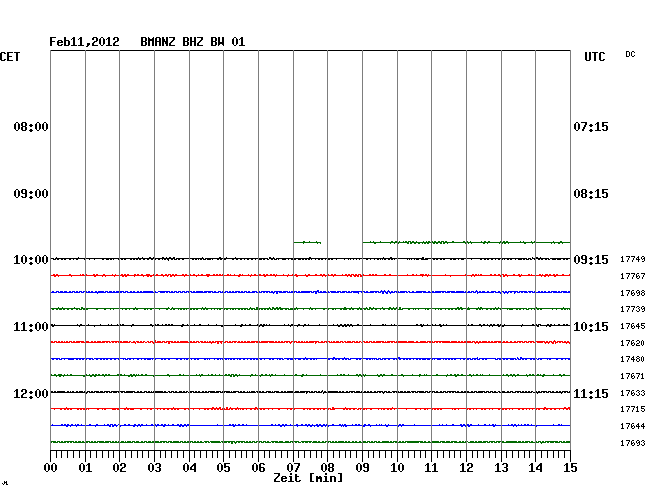Click DC value 17633
650x494 pixels.
point(633,393)
